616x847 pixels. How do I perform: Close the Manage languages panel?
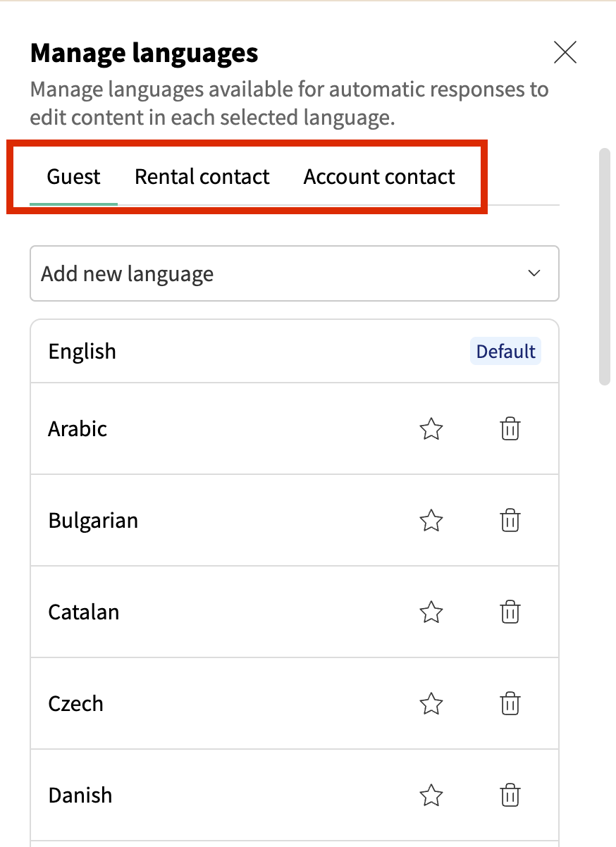(565, 53)
